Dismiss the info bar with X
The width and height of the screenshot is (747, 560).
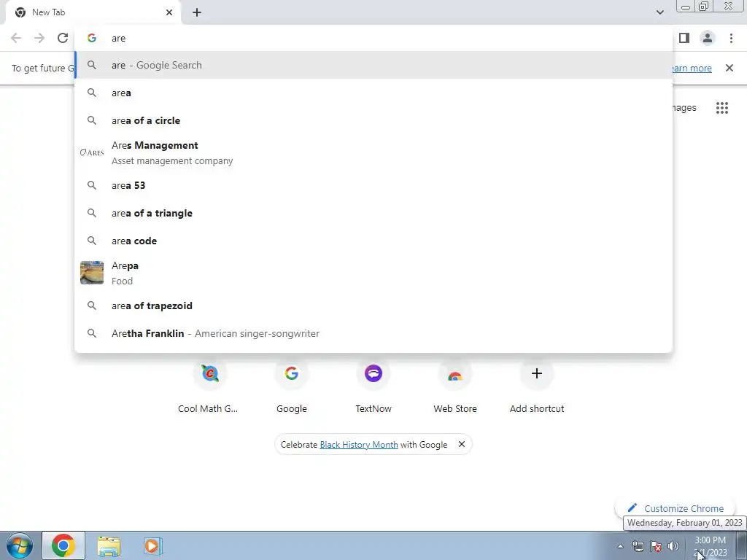pyautogui.click(x=729, y=68)
